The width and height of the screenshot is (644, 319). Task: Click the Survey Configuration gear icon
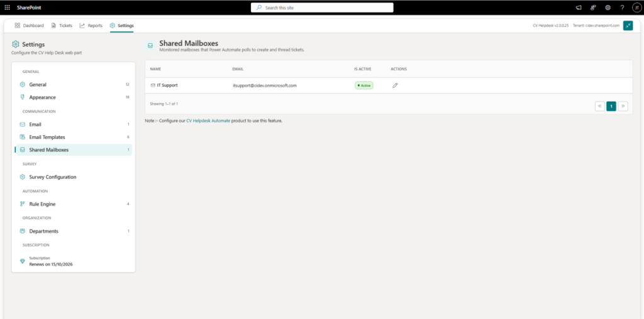point(23,177)
